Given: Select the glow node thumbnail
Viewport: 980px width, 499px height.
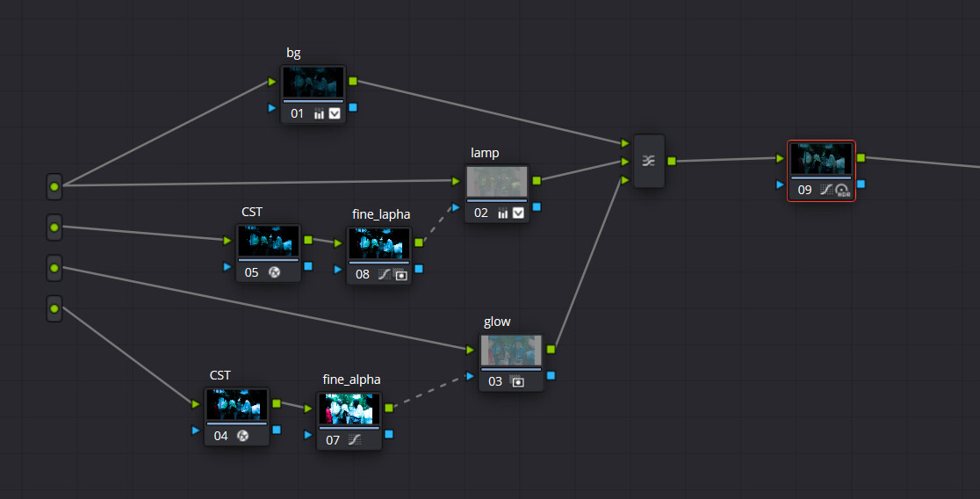Looking at the screenshot, I should tap(511, 351).
